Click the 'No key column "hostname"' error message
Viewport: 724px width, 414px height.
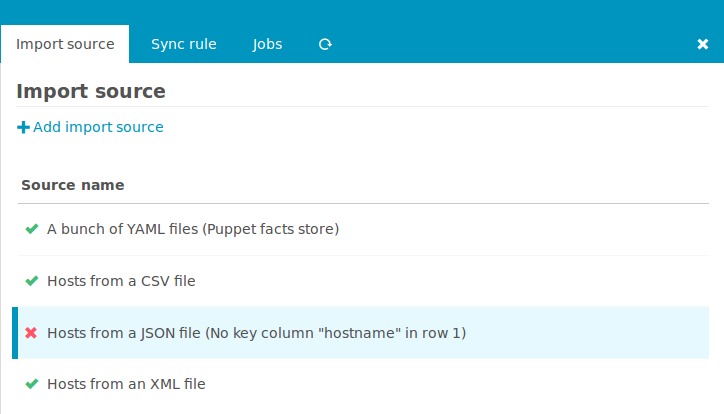(x=336, y=333)
